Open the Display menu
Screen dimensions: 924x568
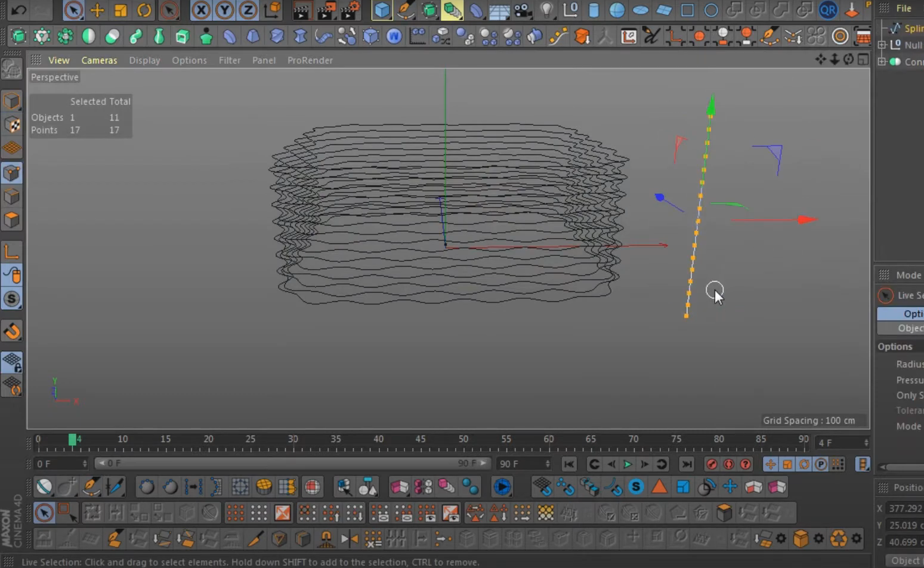[x=144, y=60]
